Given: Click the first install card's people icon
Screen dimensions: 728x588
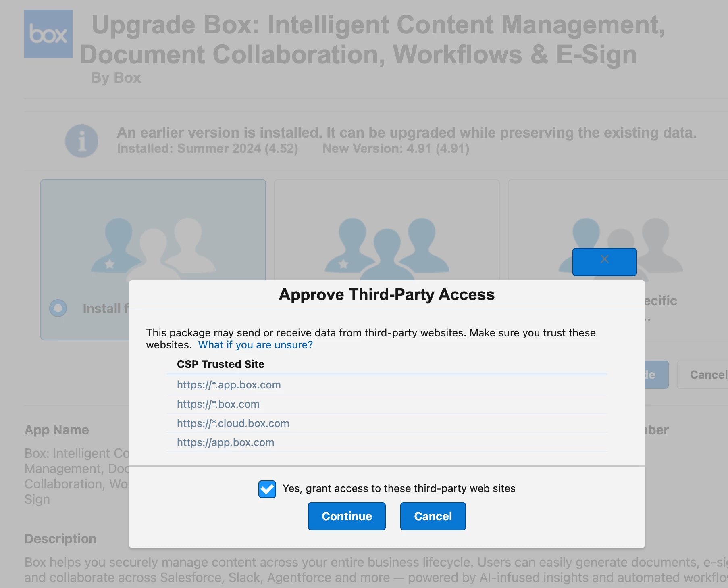Looking at the screenshot, I should [x=153, y=249].
